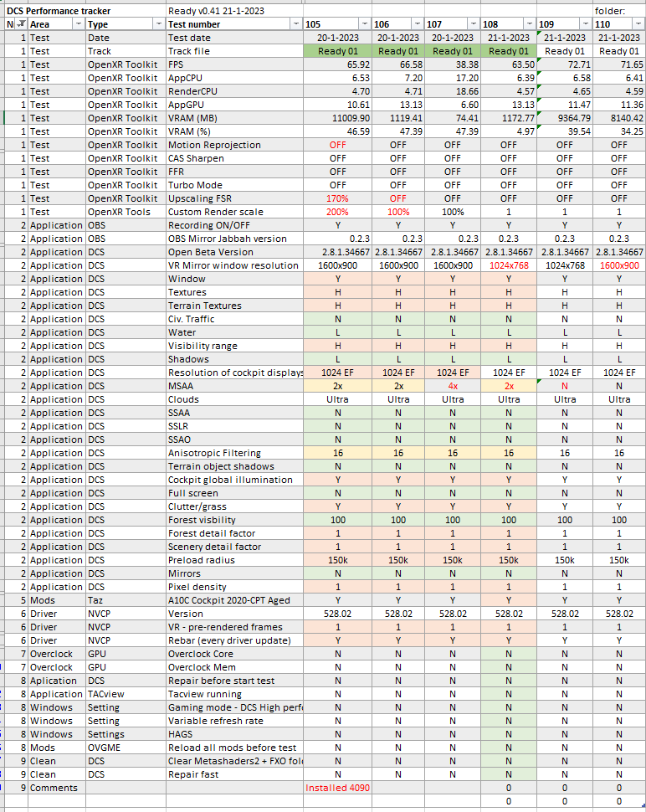Select the red N MSAA cell under 109
Image resolution: width=646 pixels, height=812 pixels.
coord(564,386)
